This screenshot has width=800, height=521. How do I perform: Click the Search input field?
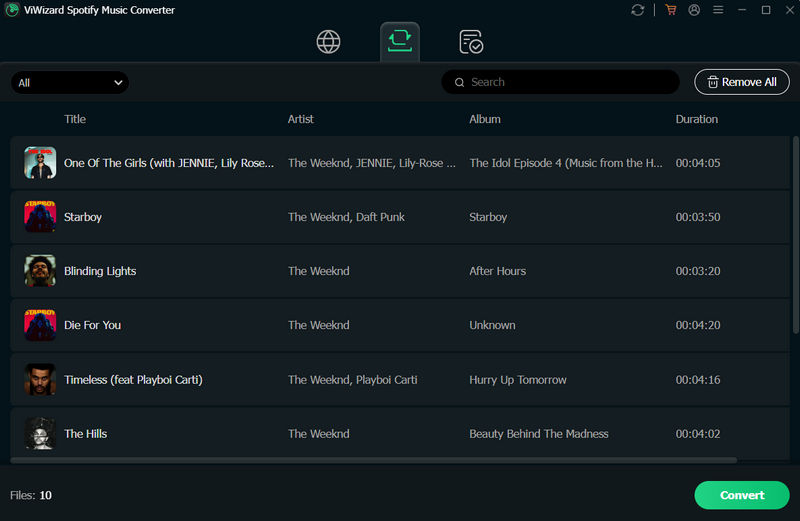(x=560, y=82)
